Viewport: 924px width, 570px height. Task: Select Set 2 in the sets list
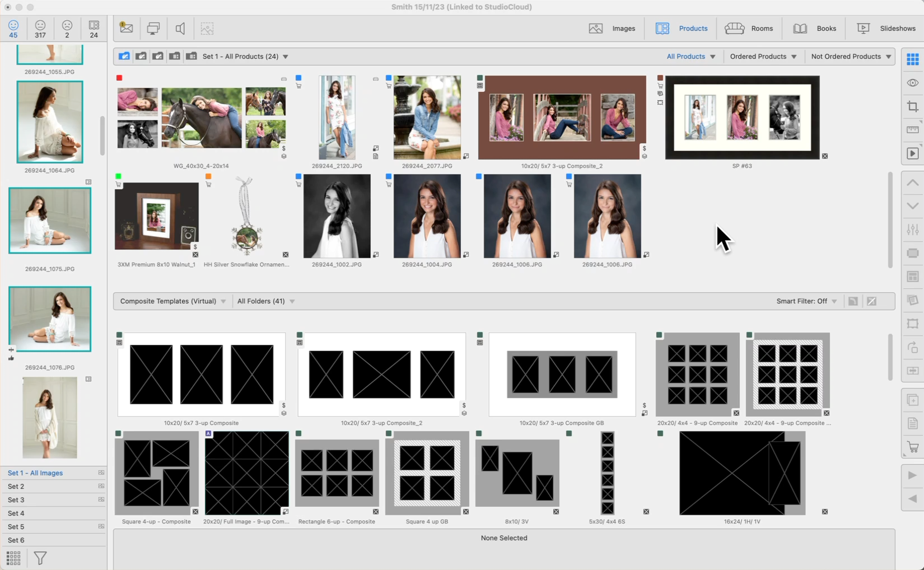16,486
